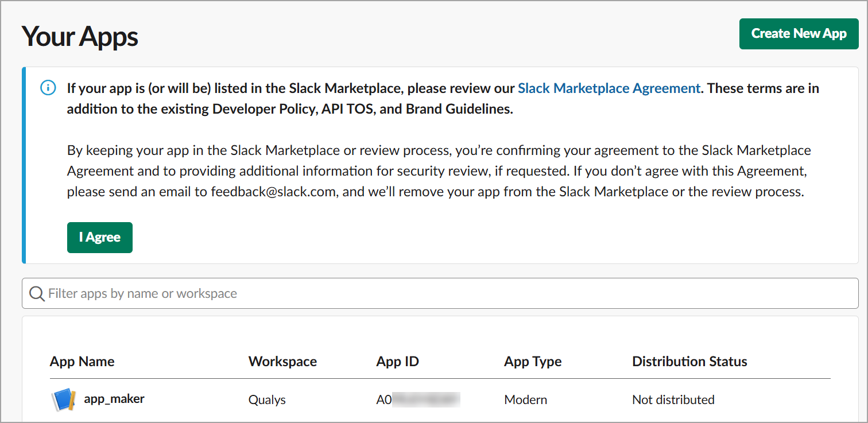Click the App Type column header
868x423 pixels.
point(533,362)
